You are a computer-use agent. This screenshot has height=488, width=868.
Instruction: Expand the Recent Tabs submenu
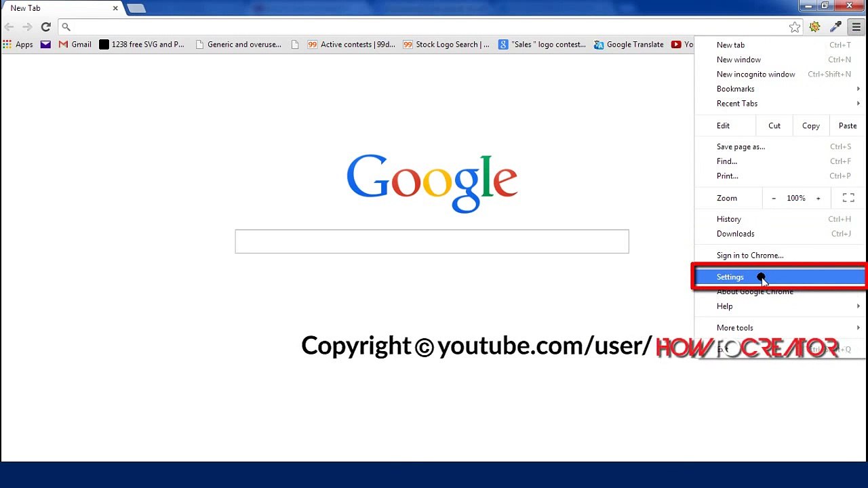[x=781, y=104]
